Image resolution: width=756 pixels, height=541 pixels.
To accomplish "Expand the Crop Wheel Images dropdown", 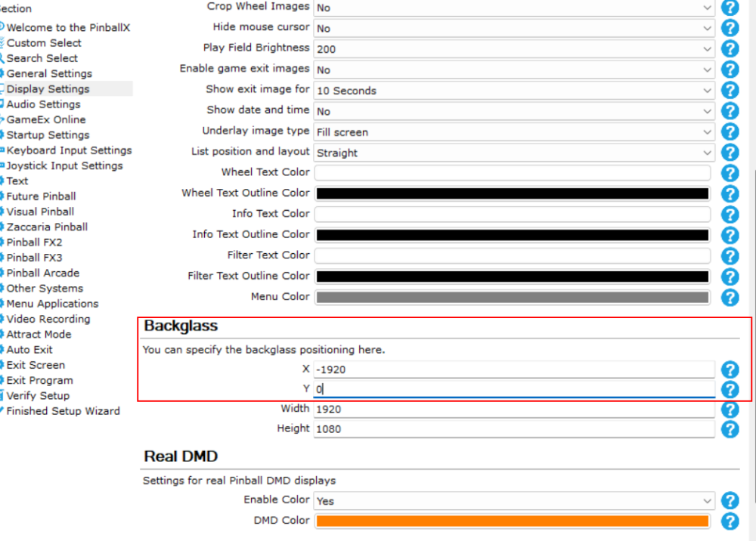I will pos(514,8).
